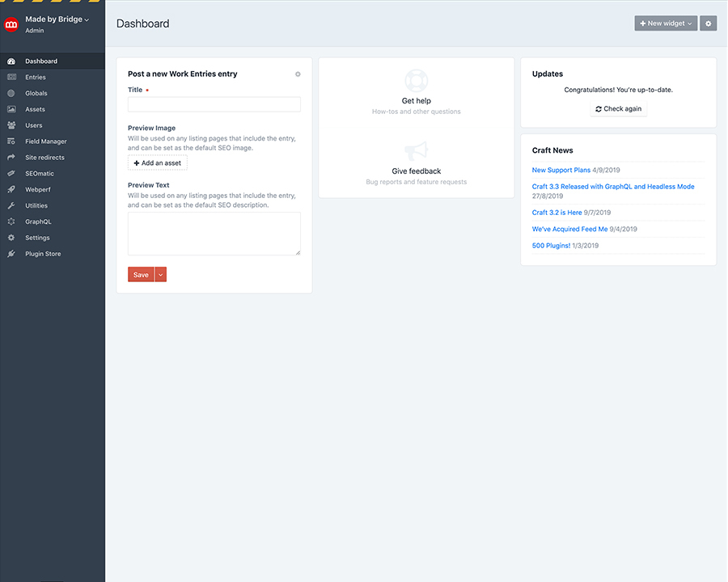Click the Give feedback megaphone icon
This screenshot has width=728, height=582.
click(x=416, y=150)
